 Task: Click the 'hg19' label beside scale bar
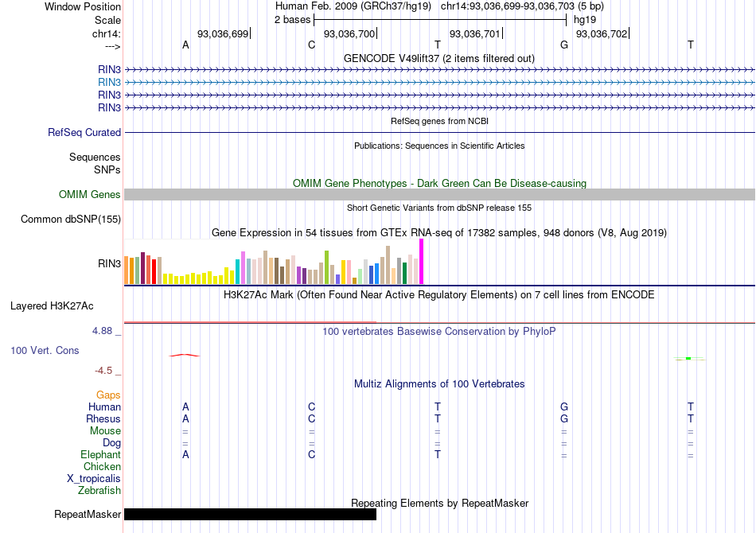585,20
